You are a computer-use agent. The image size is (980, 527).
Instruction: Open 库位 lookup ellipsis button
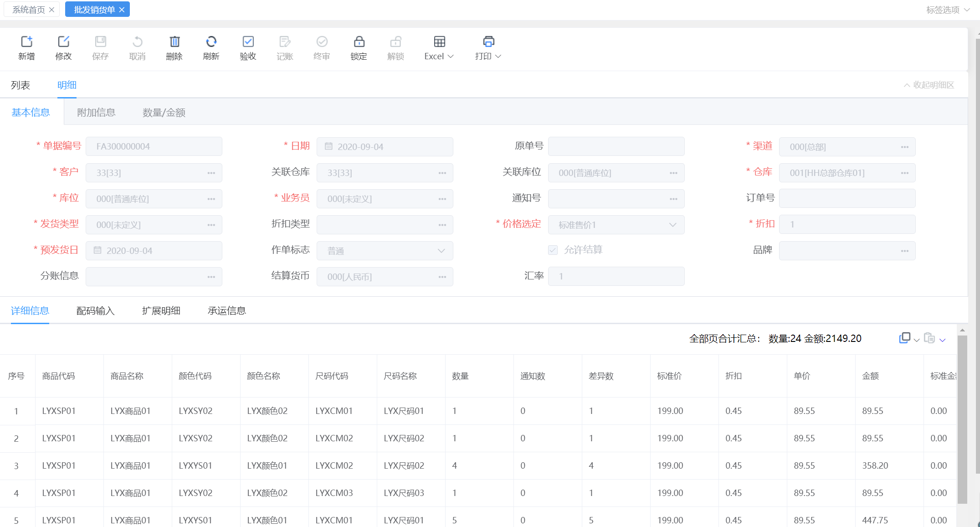(211, 199)
